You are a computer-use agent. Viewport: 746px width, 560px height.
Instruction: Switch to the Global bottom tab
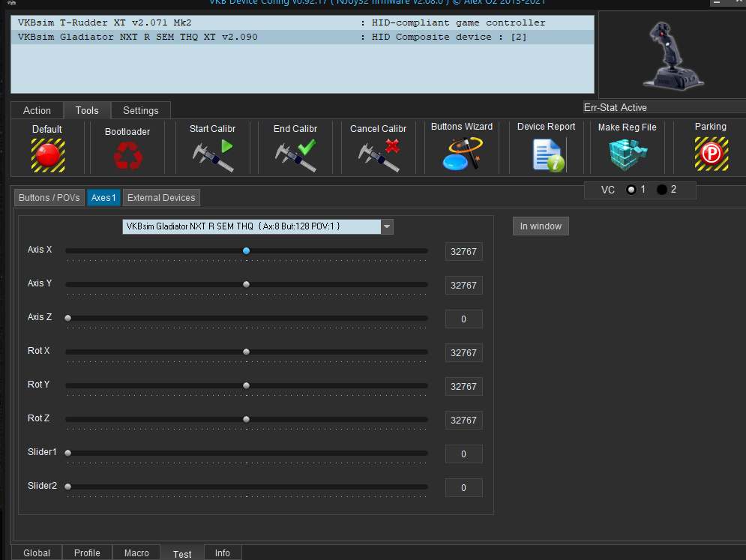pos(37,553)
